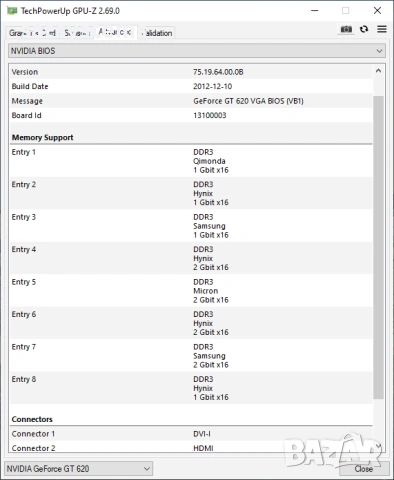The image size is (394, 480).
Task: Click the Message value GeForce GT 620 VGA BIOS
Action: click(248, 101)
